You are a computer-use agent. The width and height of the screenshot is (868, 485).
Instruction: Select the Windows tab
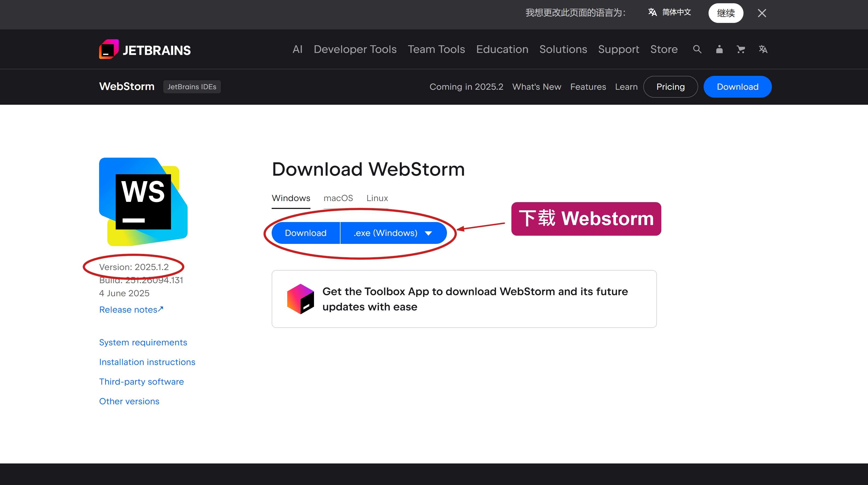(291, 198)
